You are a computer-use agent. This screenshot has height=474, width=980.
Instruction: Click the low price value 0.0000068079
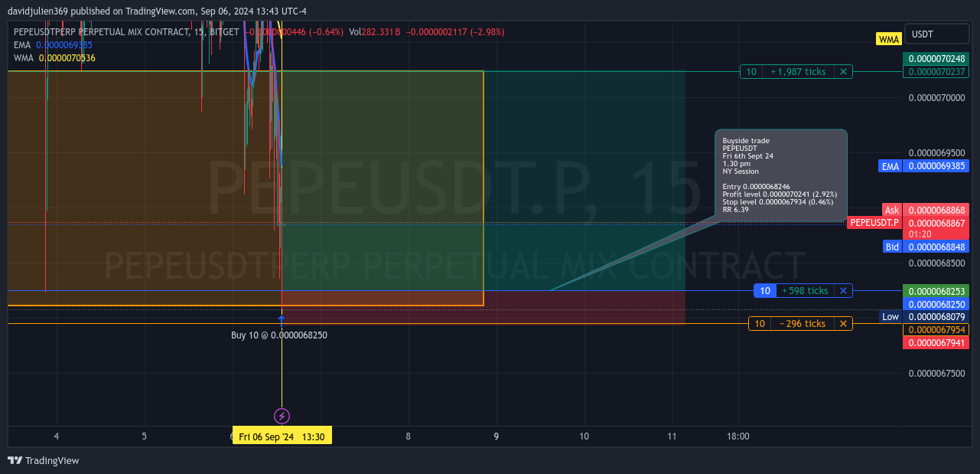pyautogui.click(x=936, y=316)
